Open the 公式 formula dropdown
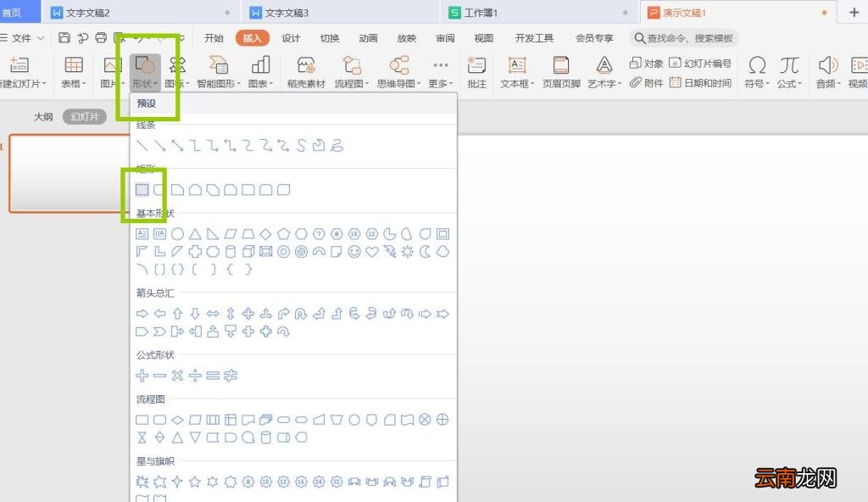Viewport: 868px width, 502px height. click(789, 72)
